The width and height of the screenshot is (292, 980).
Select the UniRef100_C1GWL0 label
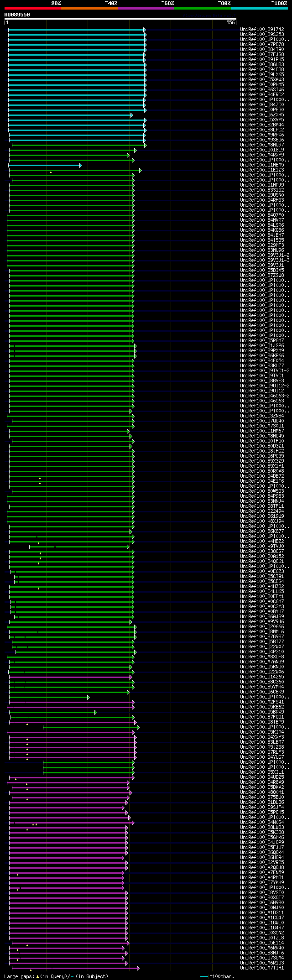[262, 923]
